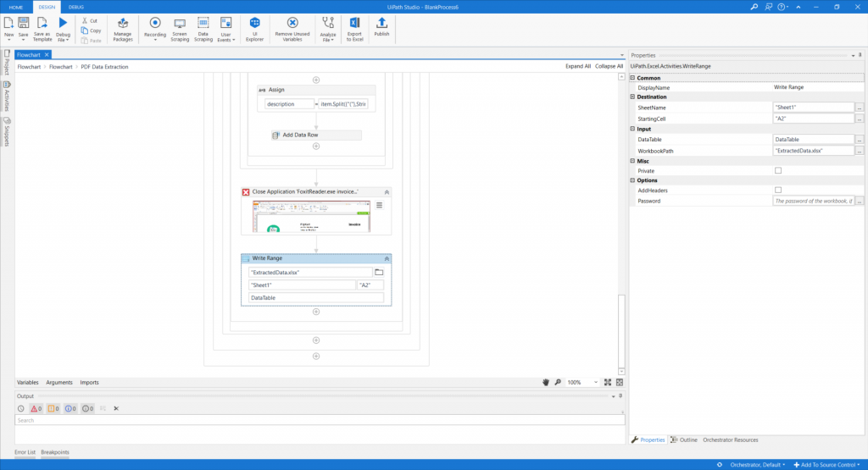
Task: Check the AddHeaders checkbox
Action: [x=778, y=191]
